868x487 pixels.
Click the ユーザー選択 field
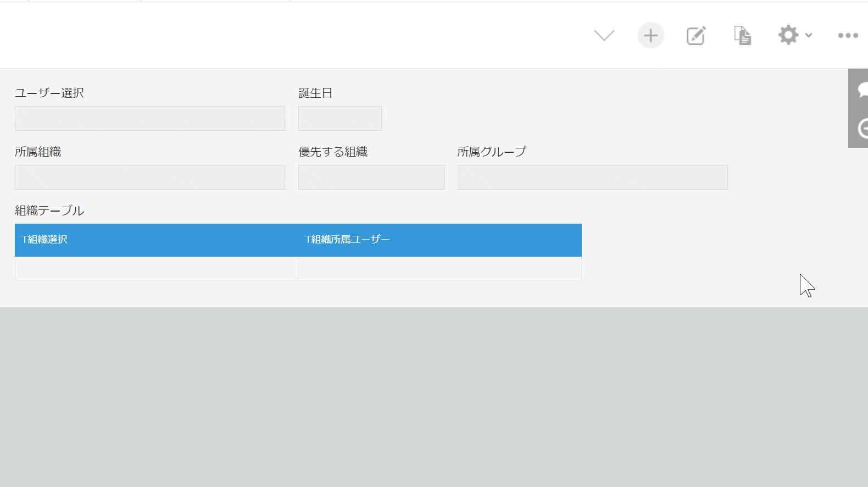click(x=150, y=118)
